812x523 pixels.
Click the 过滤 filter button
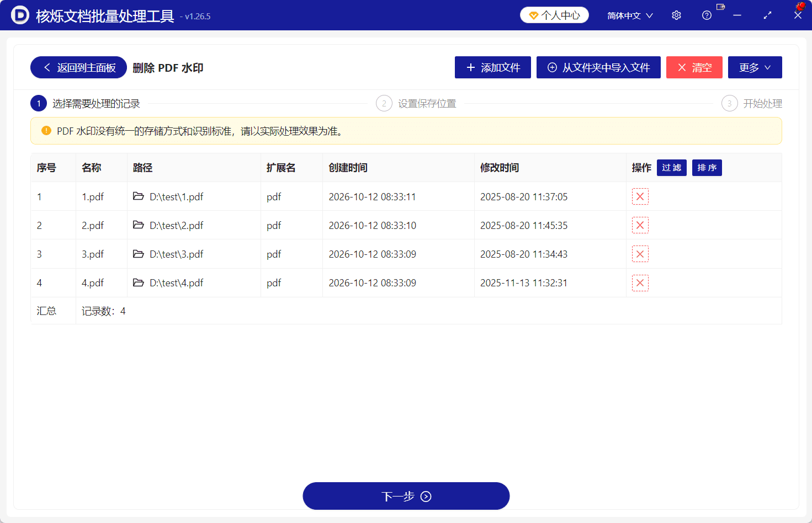coord(672,168)
